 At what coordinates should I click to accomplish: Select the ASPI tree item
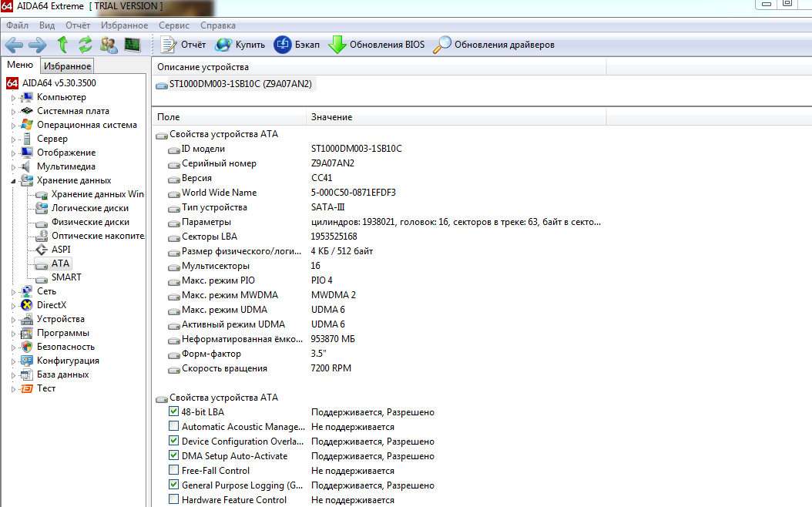pyautogui.click(x=53, y=250)
